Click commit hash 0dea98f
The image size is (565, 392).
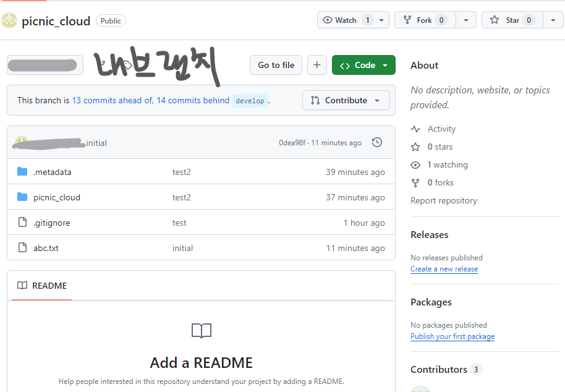[x=292, y=143]
